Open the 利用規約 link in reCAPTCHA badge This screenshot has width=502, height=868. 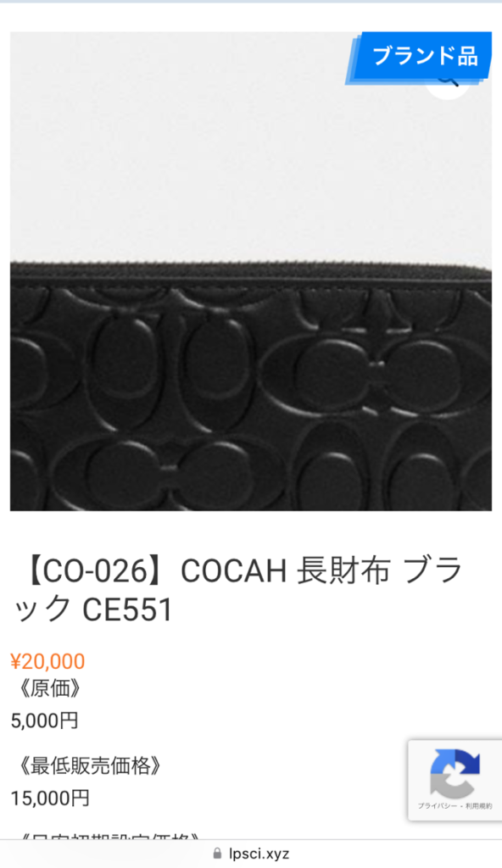pyautogui.click(x=478, y=806)
